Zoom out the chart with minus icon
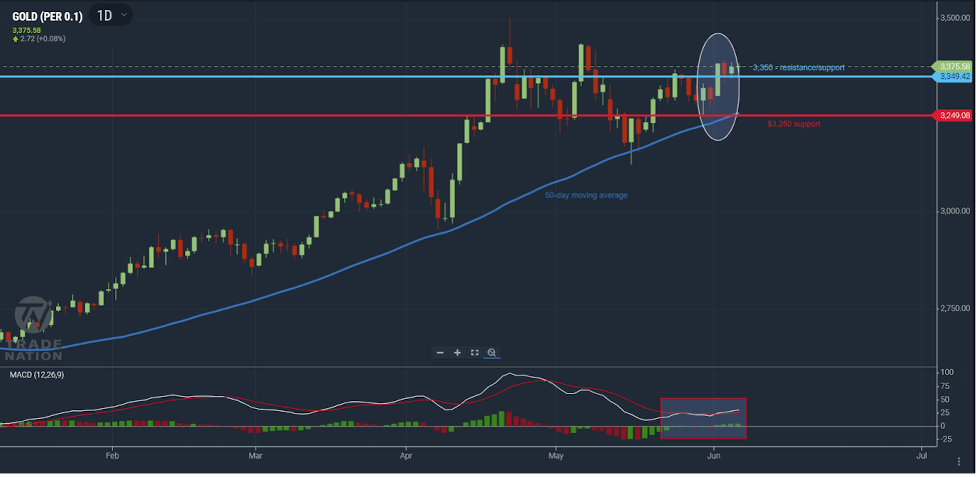Image resolution: width=980 pixels, height=477 pixels. pyautogui.click(x=440, y=353)
